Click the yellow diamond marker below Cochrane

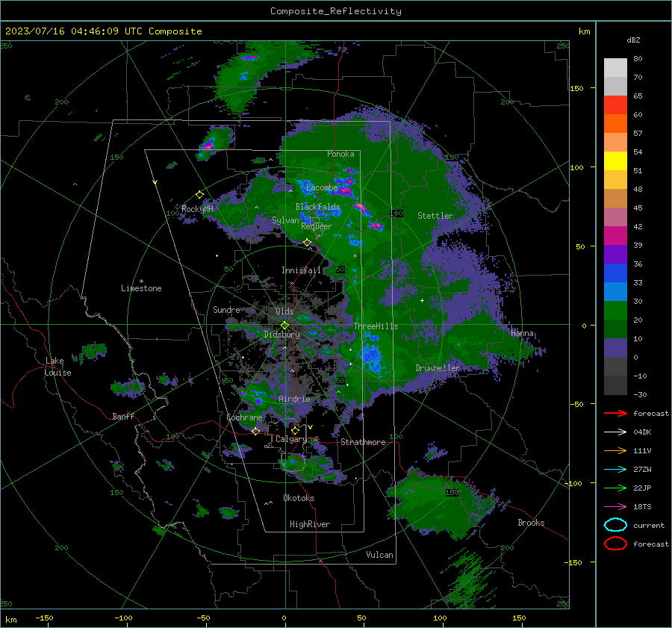(255, 431)
